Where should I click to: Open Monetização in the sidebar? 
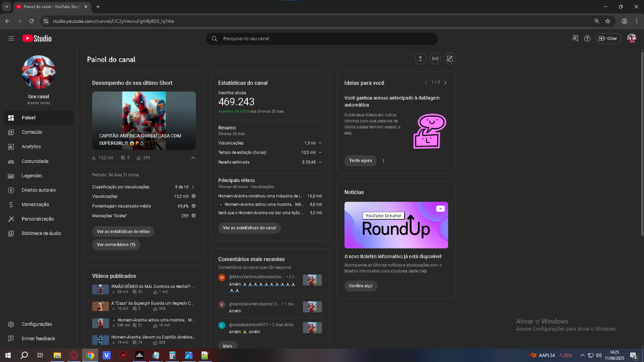tap(39, 205)
